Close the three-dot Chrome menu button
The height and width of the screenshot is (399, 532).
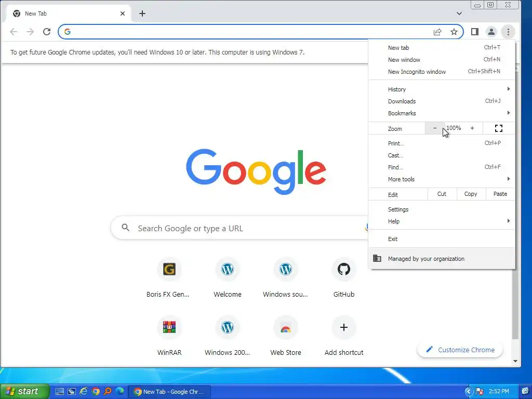(x=508, y=32)
